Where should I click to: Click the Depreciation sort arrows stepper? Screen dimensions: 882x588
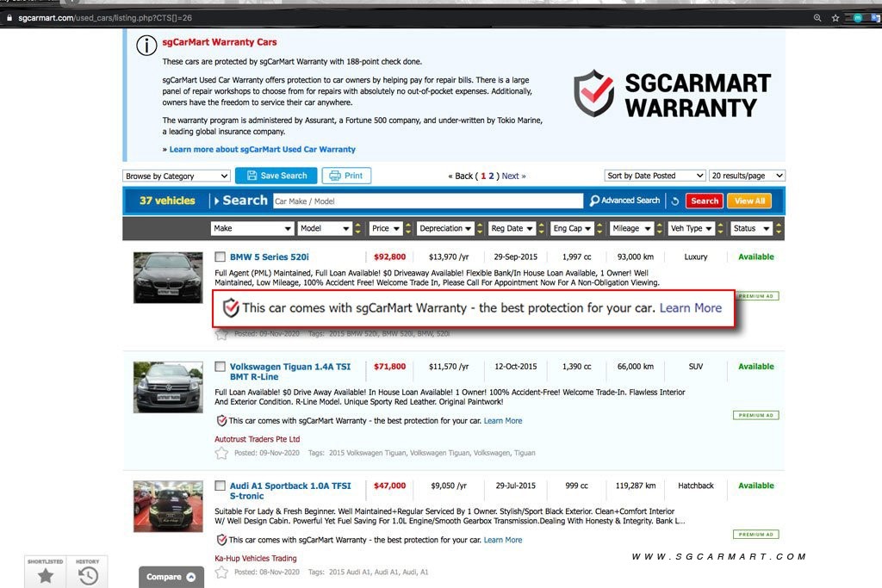tap(480, 228)
